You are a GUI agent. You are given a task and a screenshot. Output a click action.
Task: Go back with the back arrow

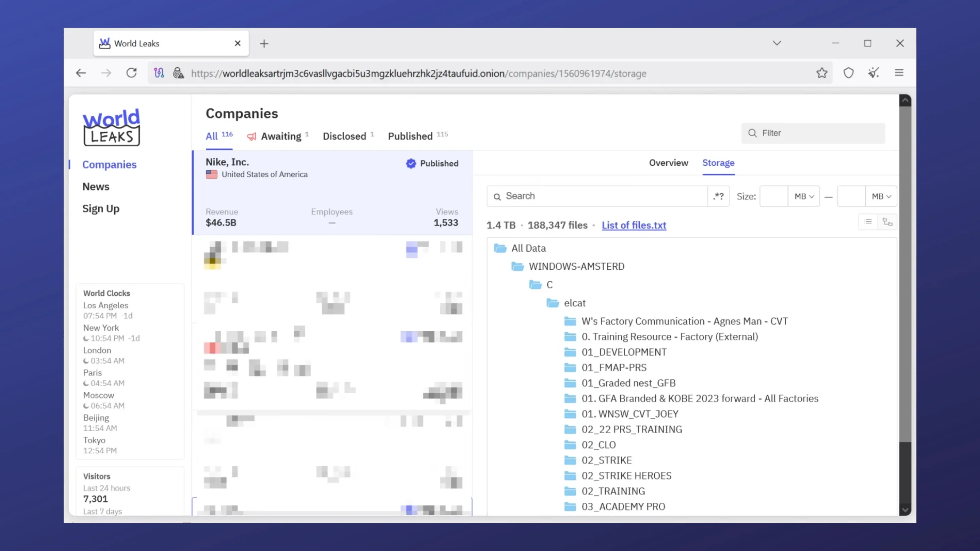coord(81,73)
